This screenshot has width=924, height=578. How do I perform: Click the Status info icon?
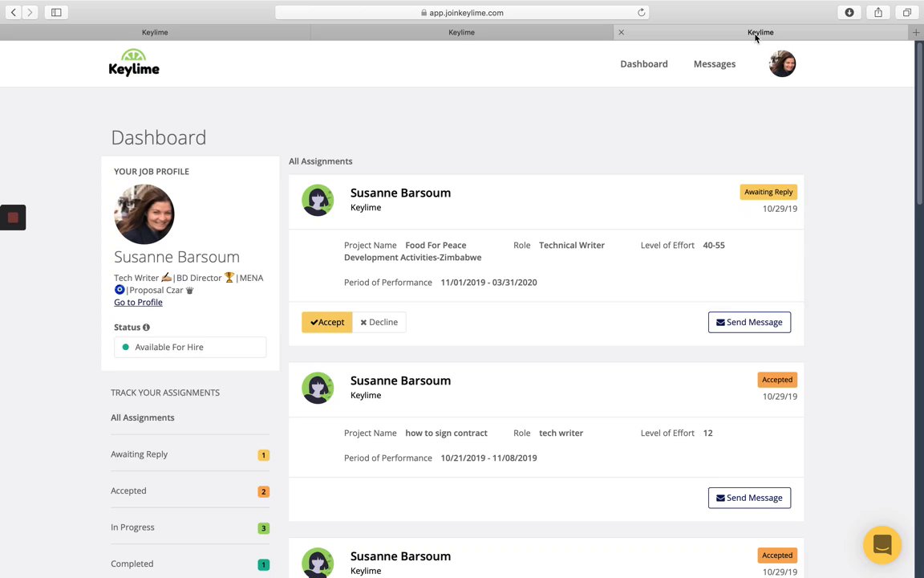[x=146, y=328]
